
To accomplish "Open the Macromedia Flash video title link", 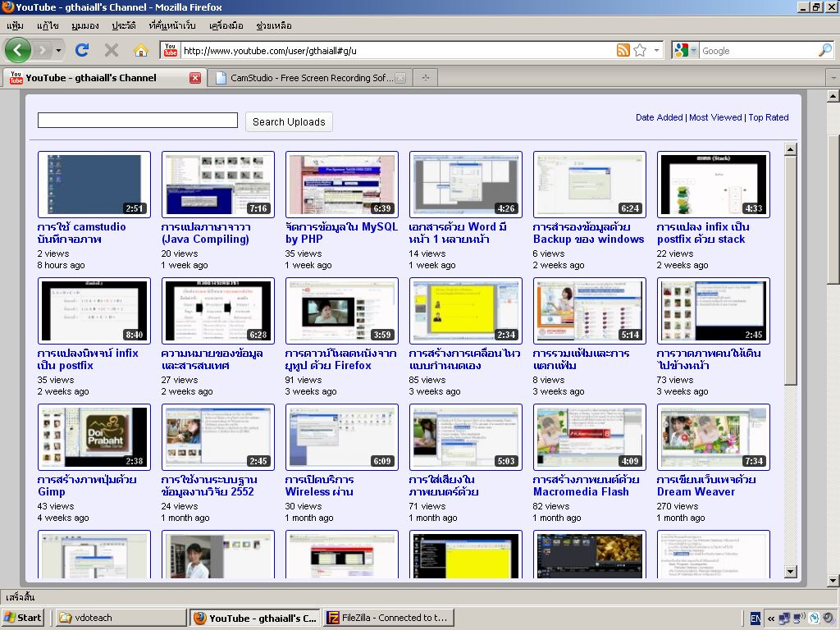I will pos(586,486).
